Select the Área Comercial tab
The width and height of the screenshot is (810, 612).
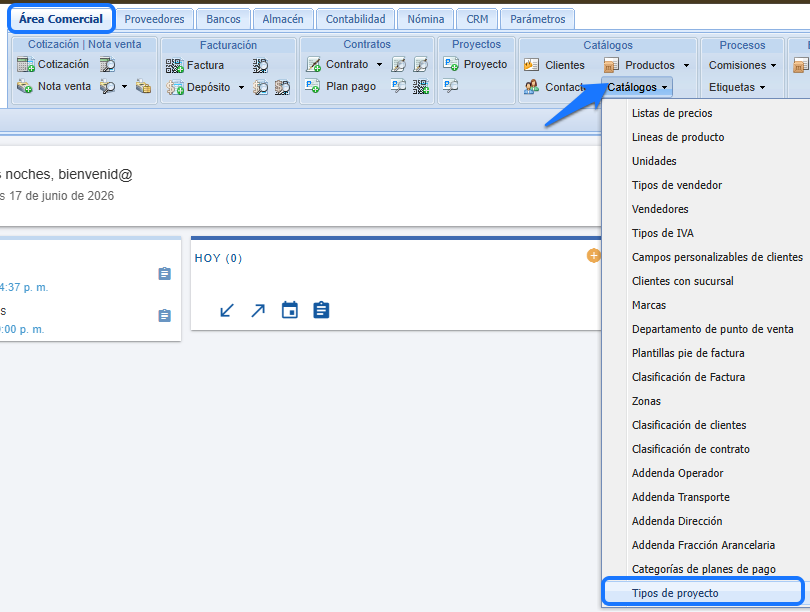point(61,19)
